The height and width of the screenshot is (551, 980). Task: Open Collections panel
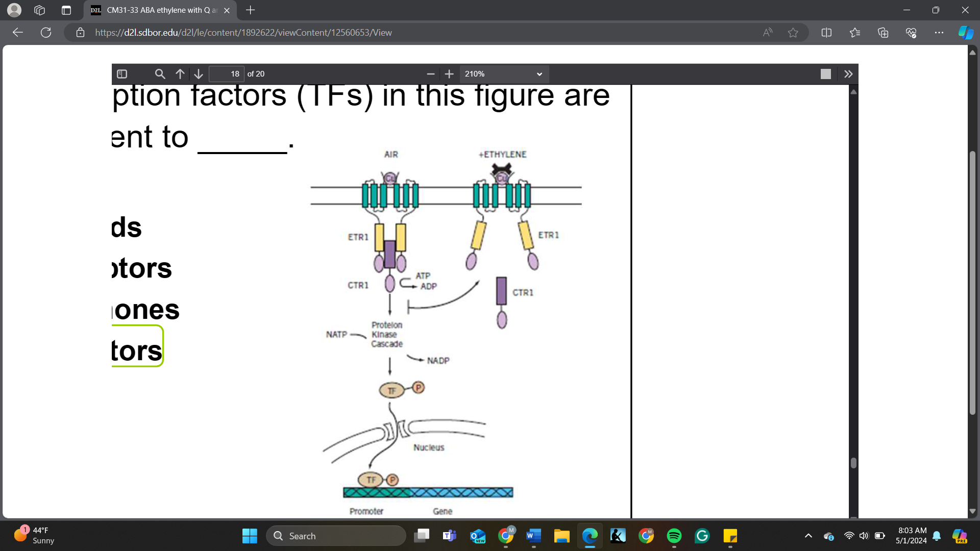pyautogui.click(x=883, y=32)
